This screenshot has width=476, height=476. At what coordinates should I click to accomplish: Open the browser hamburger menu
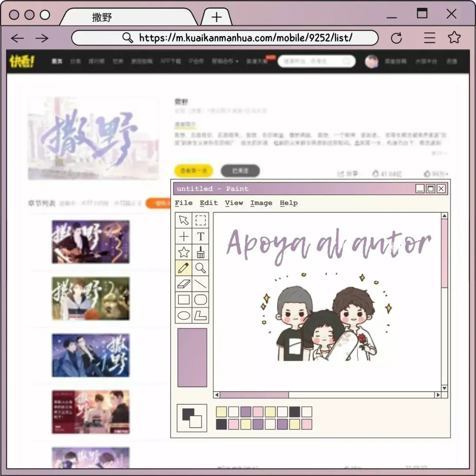430,38
